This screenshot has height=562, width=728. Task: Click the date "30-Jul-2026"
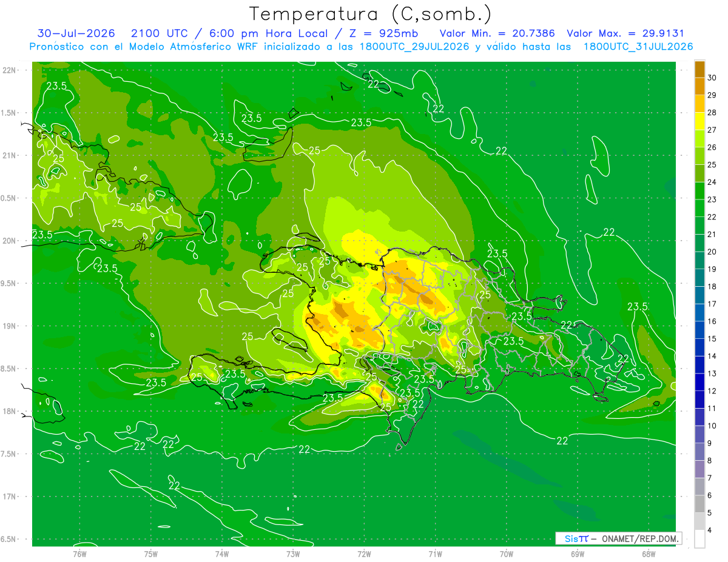(75, 33)
